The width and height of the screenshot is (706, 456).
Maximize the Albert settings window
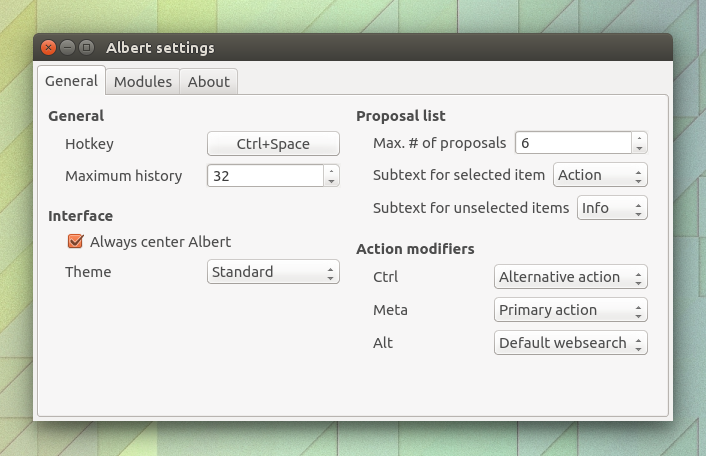pyautogui.click(x=87, y=47)
